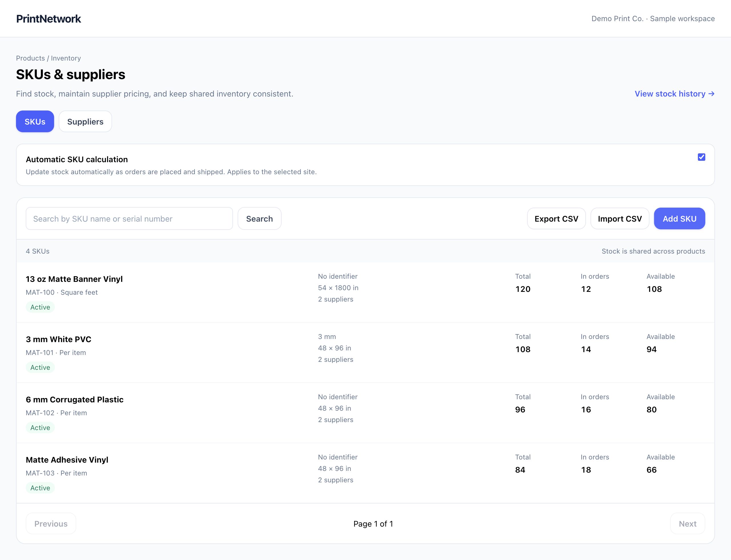The image size is (731, 560).
Task: Click '2 suppliers' in Corrugated Plastic row
Action: (335, 420)
